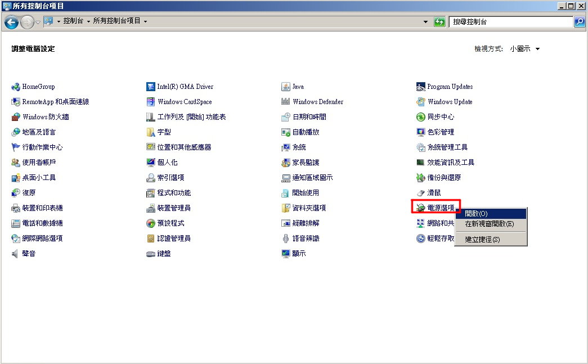
Task: Open the 認證管理員 link
Action: 174,239
